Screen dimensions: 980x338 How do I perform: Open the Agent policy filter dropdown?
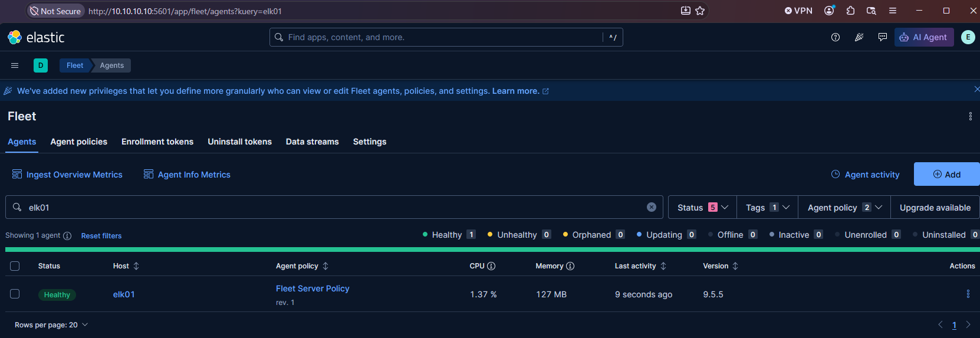pos(844,207)
